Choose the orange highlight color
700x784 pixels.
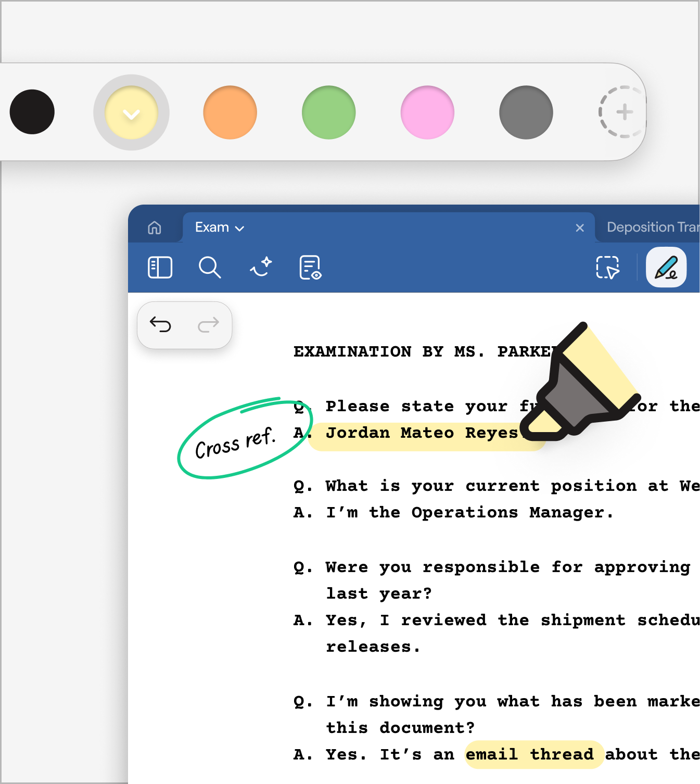230,112
